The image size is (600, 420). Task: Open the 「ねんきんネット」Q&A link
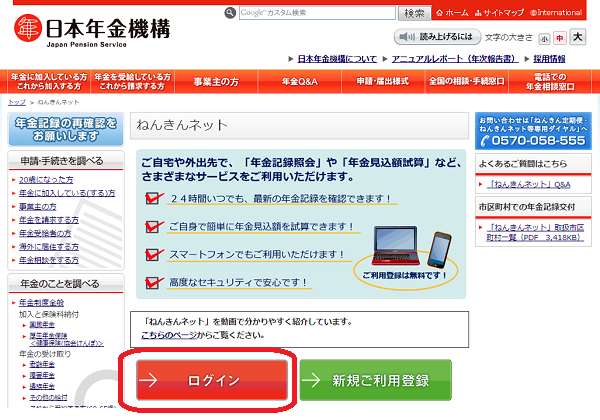click(528, 184)
